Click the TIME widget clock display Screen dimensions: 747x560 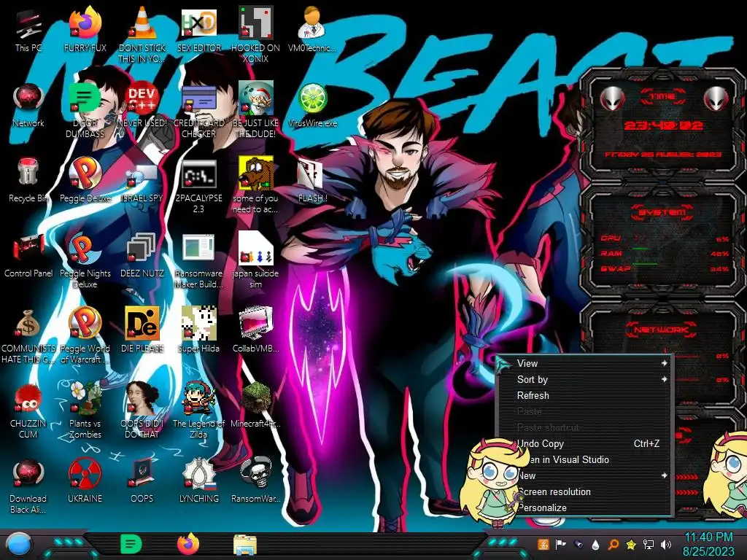(663, 125)
